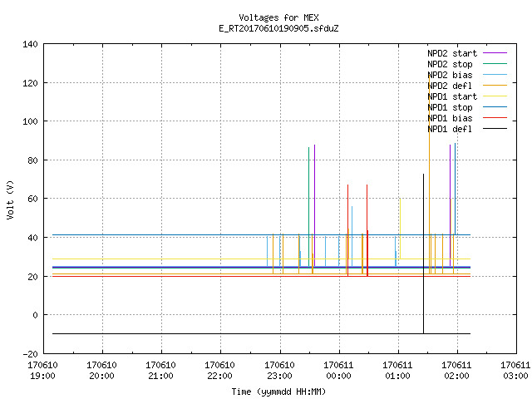Click the light blue NPD2 bias legend line
This screenshot has width=532, height=399.
point(495,75)
